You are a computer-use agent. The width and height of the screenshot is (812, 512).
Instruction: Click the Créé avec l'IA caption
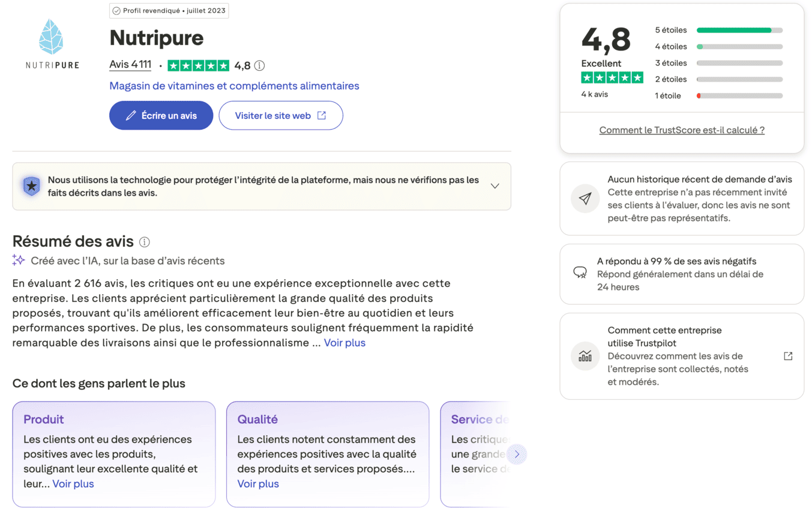click(x=128, y=261)
